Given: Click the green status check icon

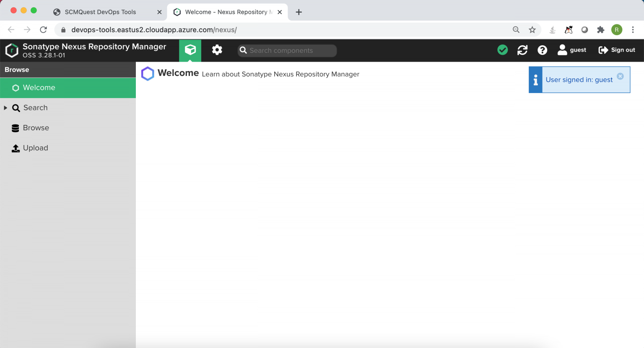Looking at the screenshot, I should 503,49.
